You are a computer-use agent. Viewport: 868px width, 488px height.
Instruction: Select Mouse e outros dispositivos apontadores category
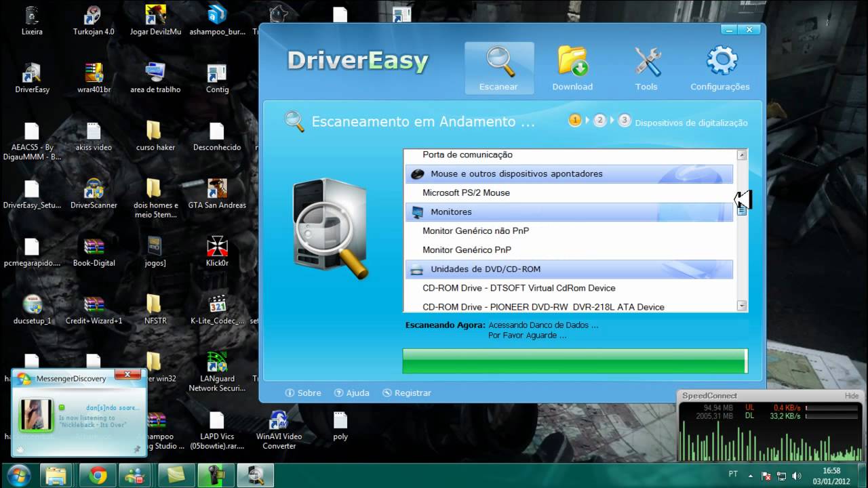570,174
